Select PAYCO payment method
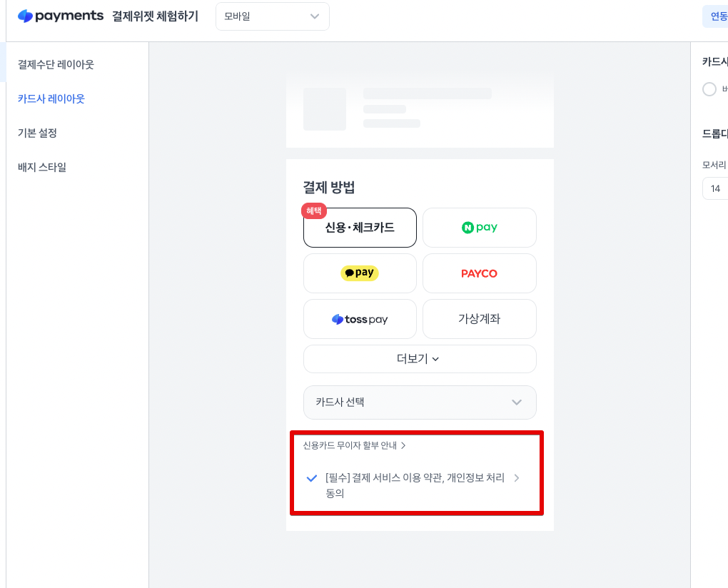Screen dimensions: 728x588 (x=479, y=273)
